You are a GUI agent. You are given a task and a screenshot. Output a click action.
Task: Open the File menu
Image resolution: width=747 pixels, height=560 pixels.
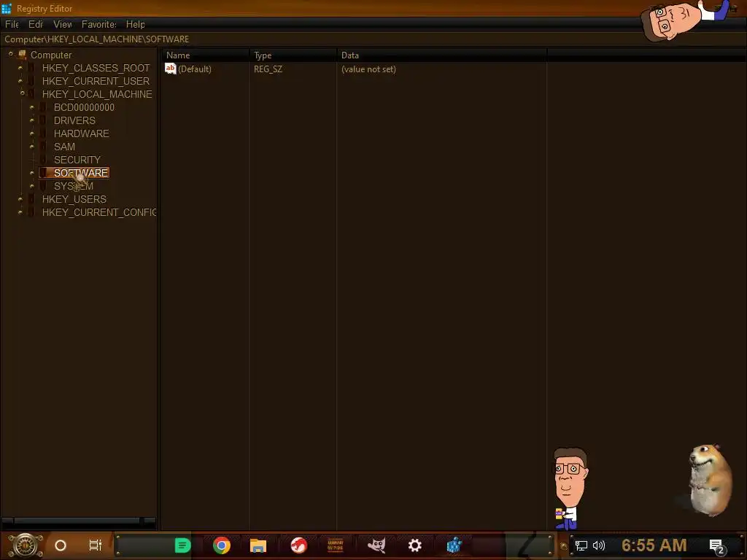pos(12,24)
